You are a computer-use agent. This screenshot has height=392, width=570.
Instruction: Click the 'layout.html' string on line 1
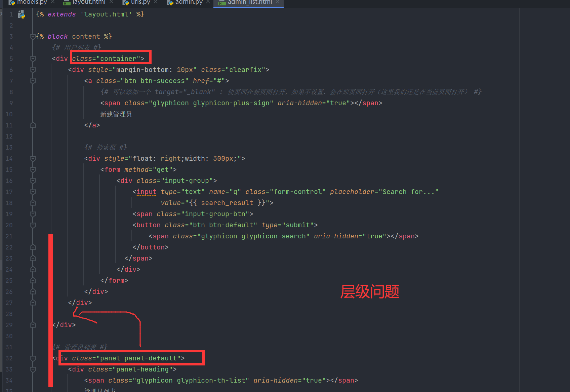point(106,14)
